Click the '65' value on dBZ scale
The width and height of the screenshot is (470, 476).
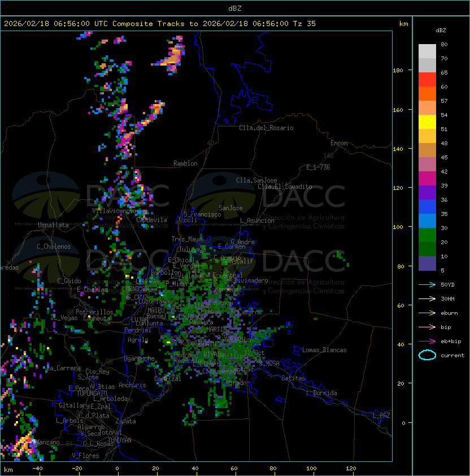pyautogui.click(x=444, y=72)
